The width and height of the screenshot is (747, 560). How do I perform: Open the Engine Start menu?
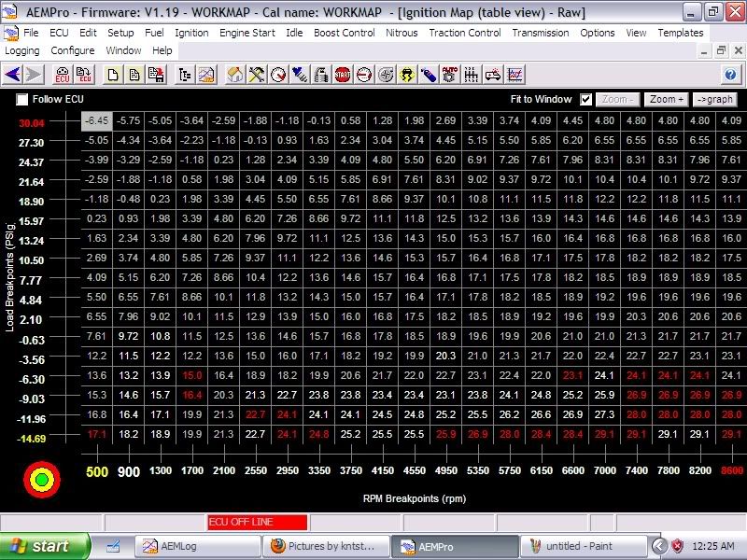coord(247,33)
